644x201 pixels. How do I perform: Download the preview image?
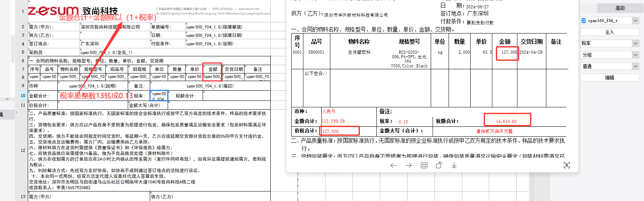454,165
